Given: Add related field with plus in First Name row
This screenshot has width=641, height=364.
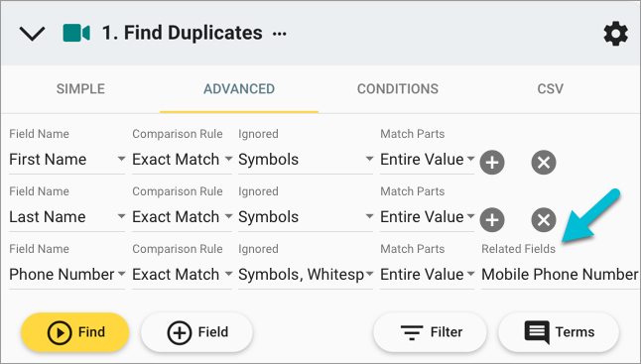Looking at the screenshot, I should point(492,163).
